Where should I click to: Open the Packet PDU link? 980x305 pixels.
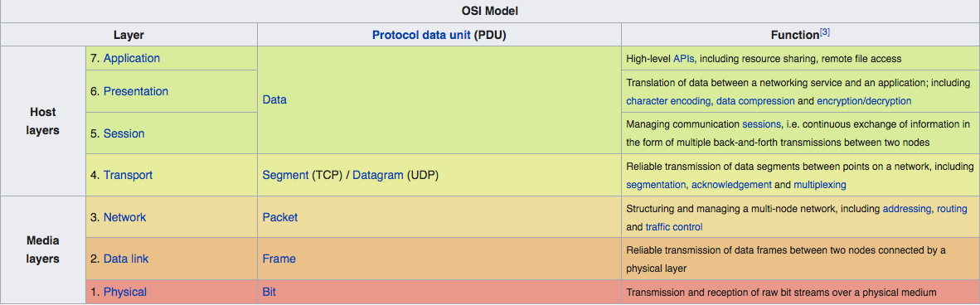280,217
